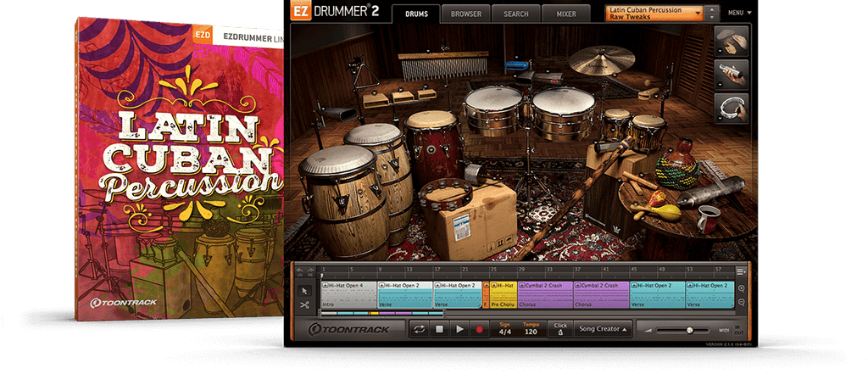Screen dimensions: 868x374
Task: Open the hand claps instrument dropdown arrow
Action: pos(719,52)
